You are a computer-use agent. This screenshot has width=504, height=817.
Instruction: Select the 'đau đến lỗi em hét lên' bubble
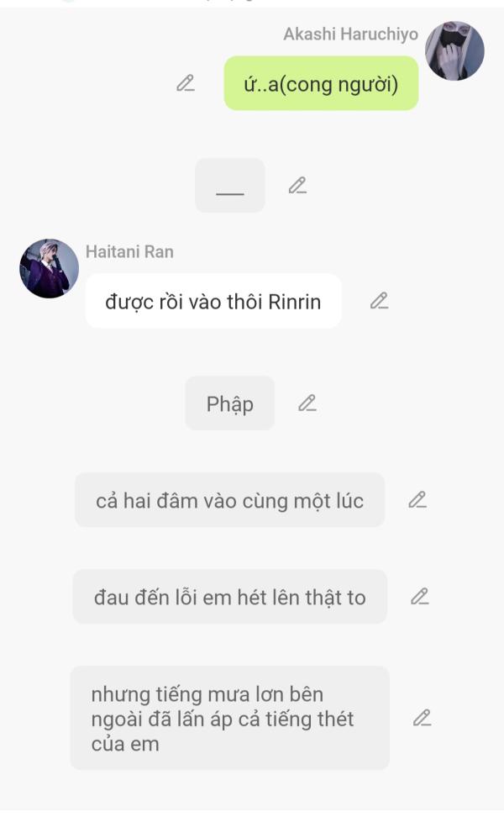(229, 597)
